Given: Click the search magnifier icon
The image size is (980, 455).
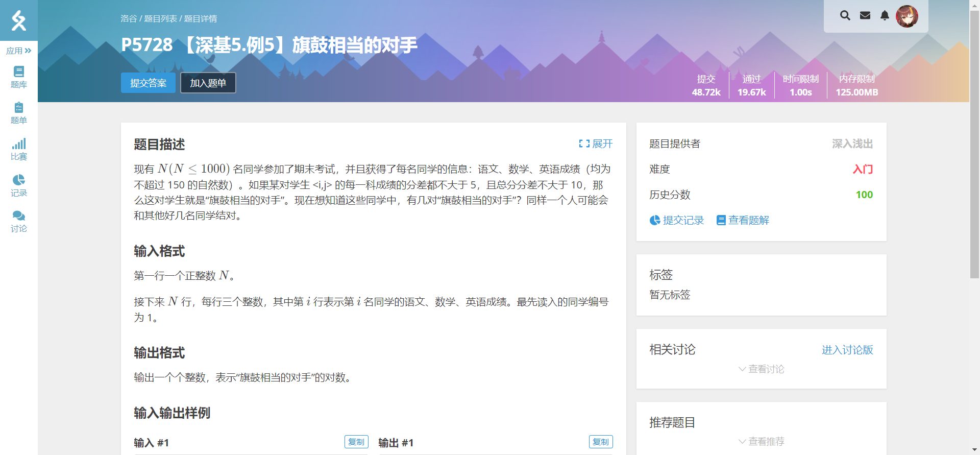Looking at the screenshot, I should coord(845,16).
